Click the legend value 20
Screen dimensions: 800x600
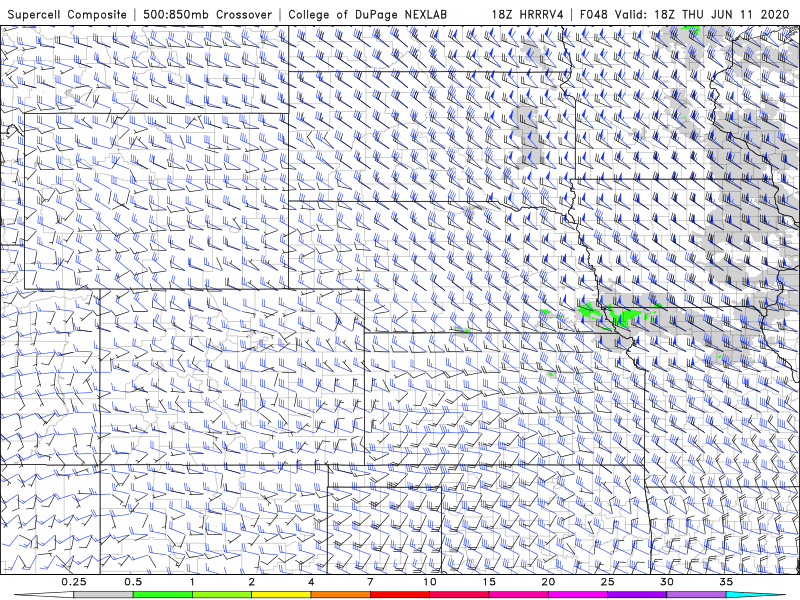(x=548, y=582)
